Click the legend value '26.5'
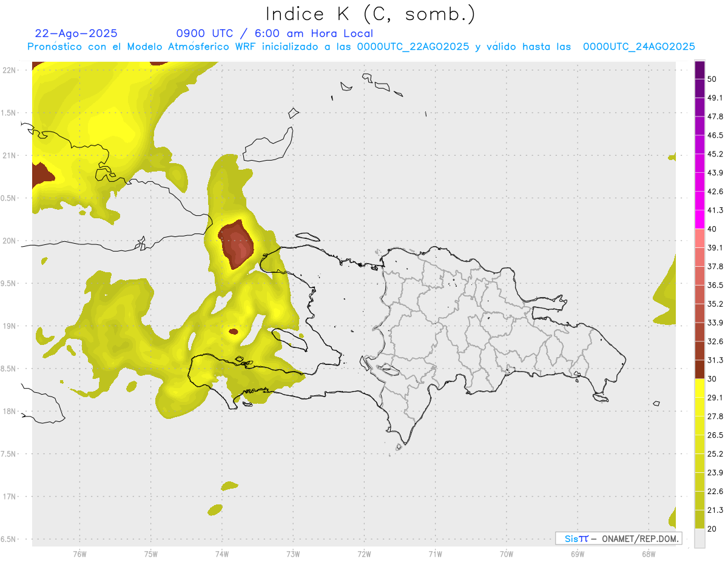Viewport: 728px width, 562px height. [715, 435]
